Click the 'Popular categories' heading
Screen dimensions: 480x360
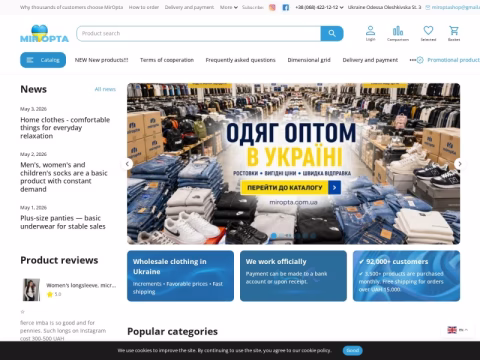point(172,331)
